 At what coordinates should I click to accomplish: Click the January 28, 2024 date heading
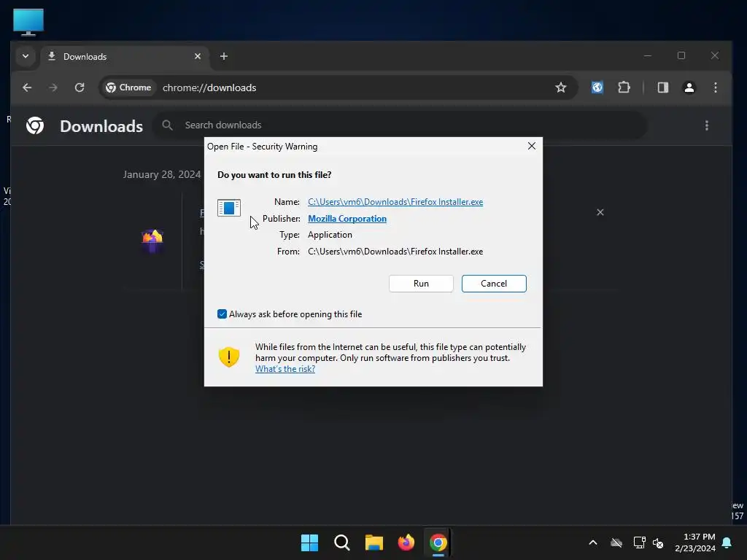tap(162, 175)
